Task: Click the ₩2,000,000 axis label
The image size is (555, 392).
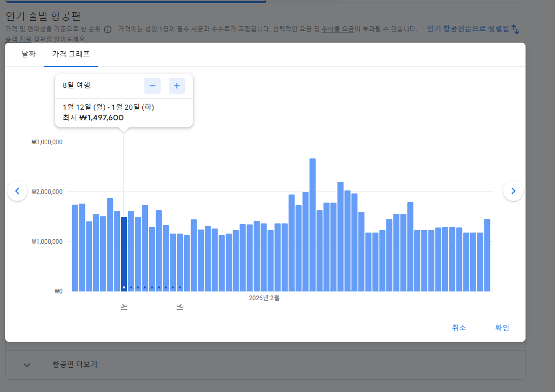Action: (47, 192)
